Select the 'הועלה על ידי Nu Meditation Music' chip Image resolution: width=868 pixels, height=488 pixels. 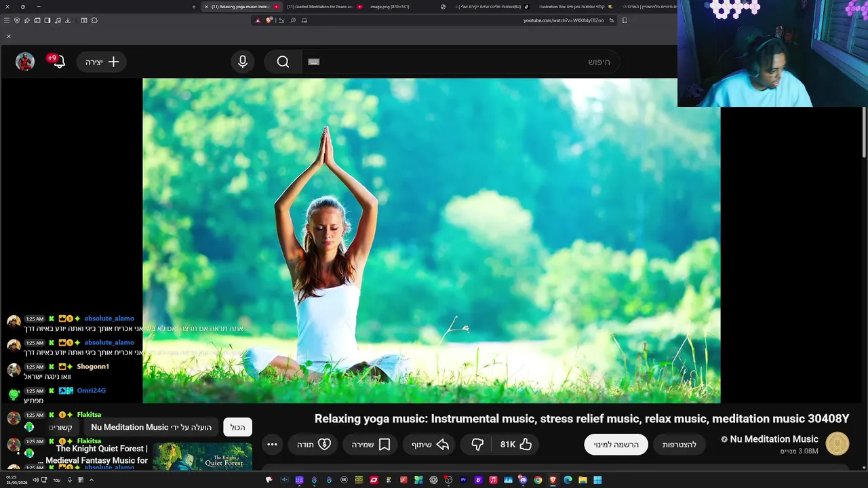(x=151, y=427)
